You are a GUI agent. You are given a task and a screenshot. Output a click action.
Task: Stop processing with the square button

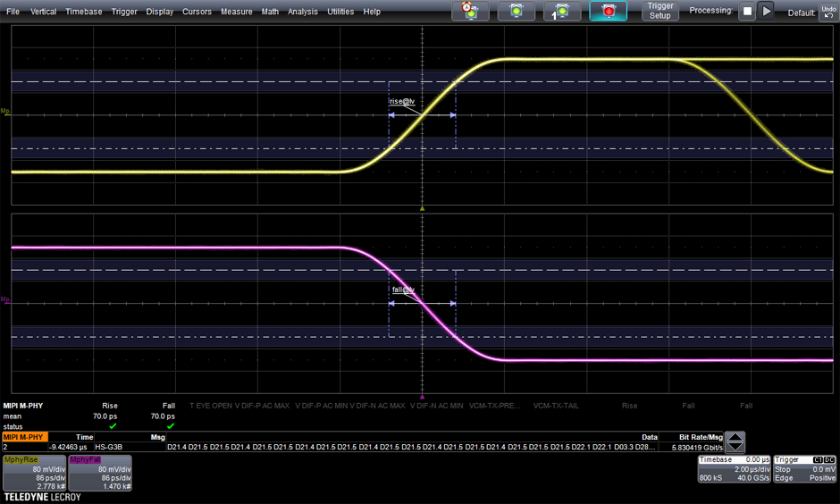pos(747,12)
